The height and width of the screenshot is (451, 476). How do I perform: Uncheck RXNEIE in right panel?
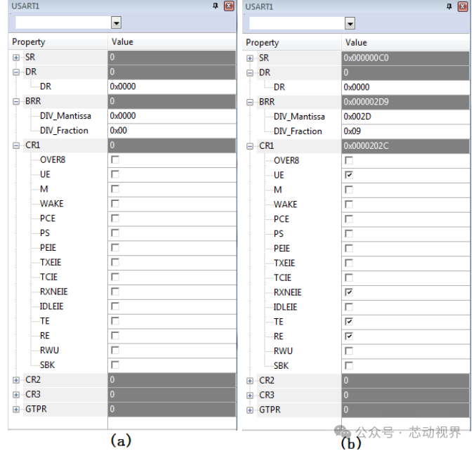click(349, 292)
